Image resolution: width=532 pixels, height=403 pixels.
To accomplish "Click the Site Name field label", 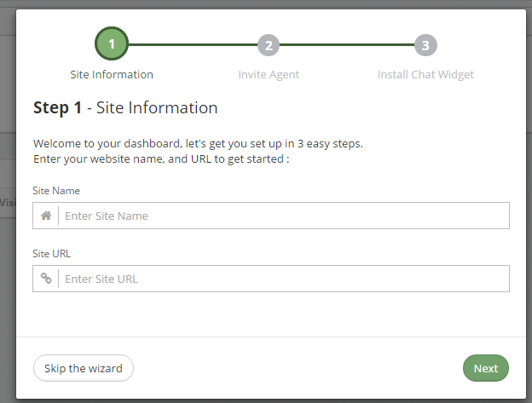I will tap(56, 191).
